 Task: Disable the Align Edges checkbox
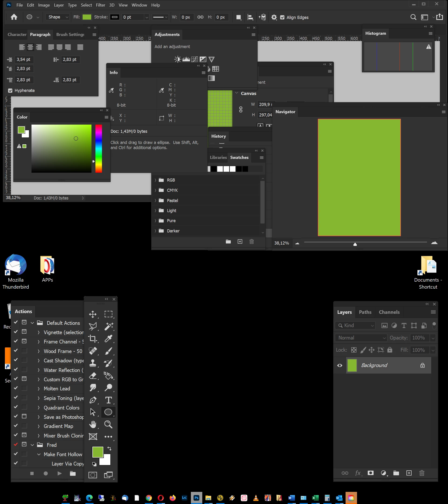point(282,17)
